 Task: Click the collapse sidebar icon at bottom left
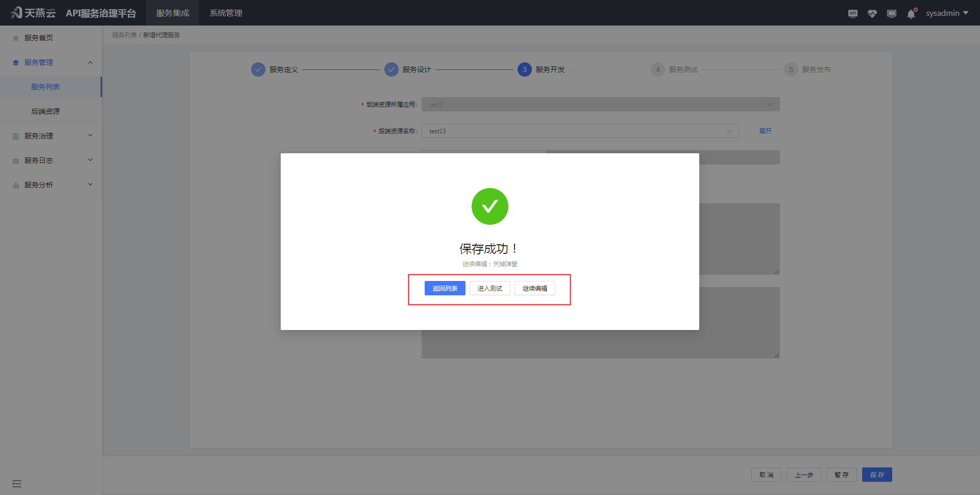coord(17,483)
